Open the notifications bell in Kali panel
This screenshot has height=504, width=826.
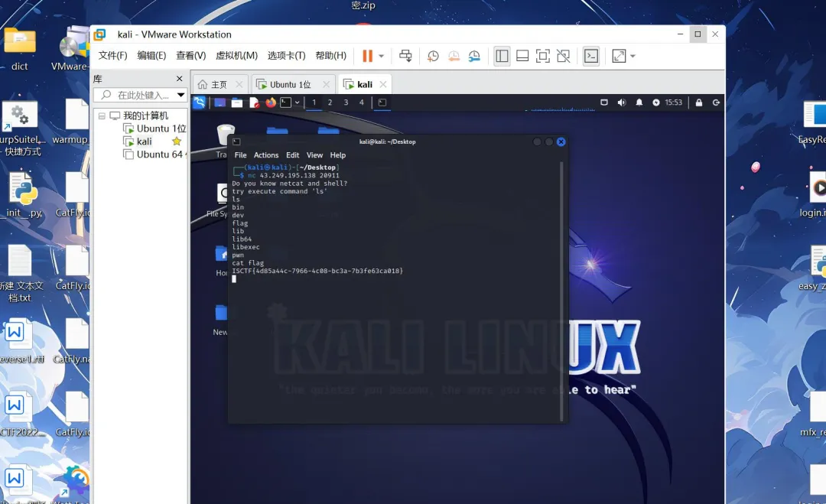(x=639, y=102)
